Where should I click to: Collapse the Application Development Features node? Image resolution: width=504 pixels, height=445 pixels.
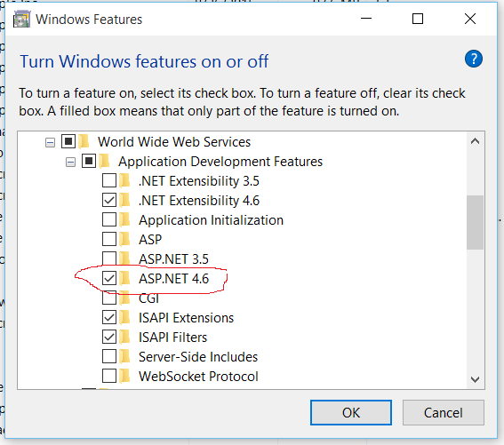point(70,162)
